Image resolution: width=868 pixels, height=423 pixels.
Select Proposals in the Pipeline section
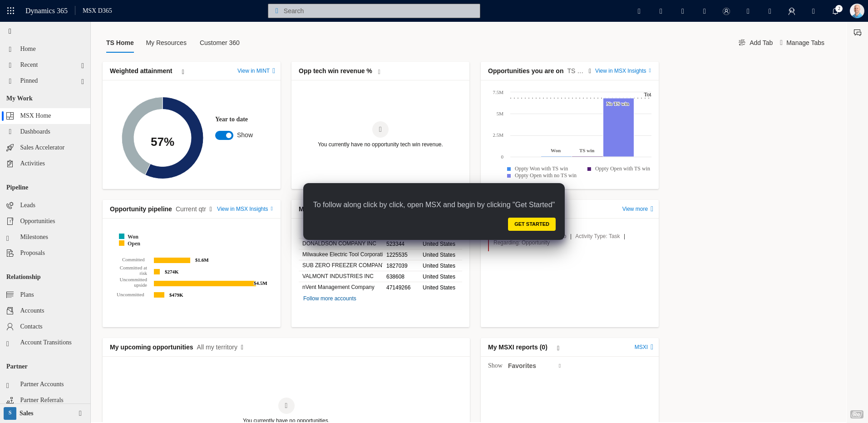pos(32,253)
